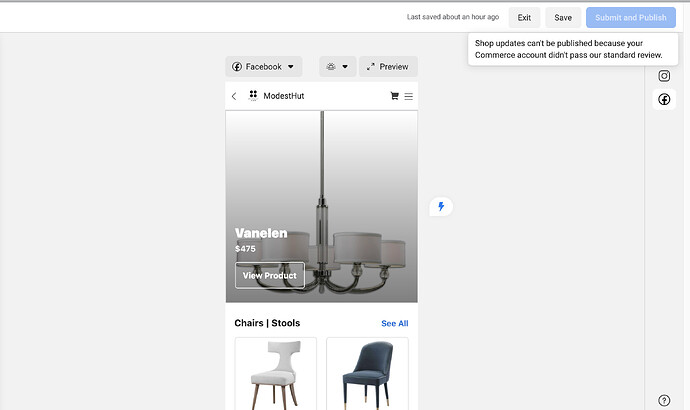This screenshot has height=410, width=690.
Task: Click See All for Chairs | Stools
Action: 395,323
